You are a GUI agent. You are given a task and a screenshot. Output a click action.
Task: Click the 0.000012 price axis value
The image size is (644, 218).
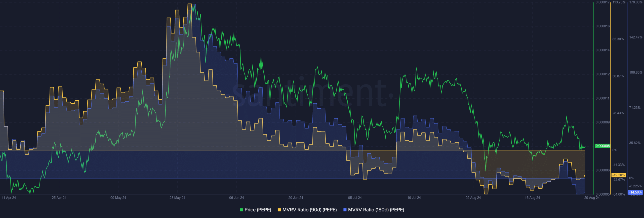point(602,74)
